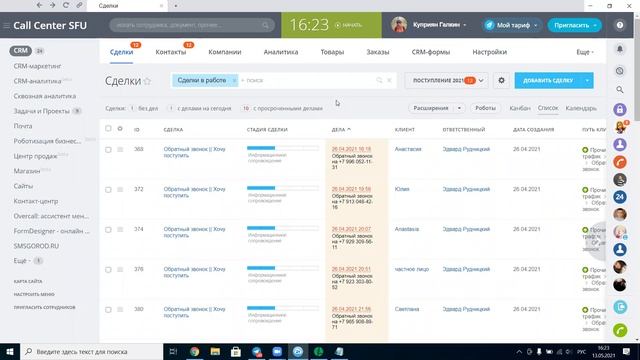This screenshot has height=360, width=640.
Task: Expand the Поступление 2021 funnel dropdown
Action: click(481, 80)
